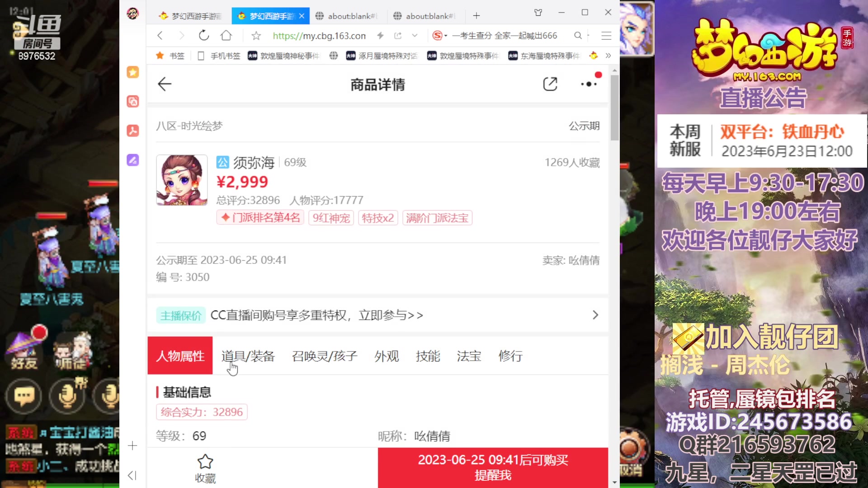
Task: Open 东海蜃境特殊事件 bookmark
Action: pos(544,56)
